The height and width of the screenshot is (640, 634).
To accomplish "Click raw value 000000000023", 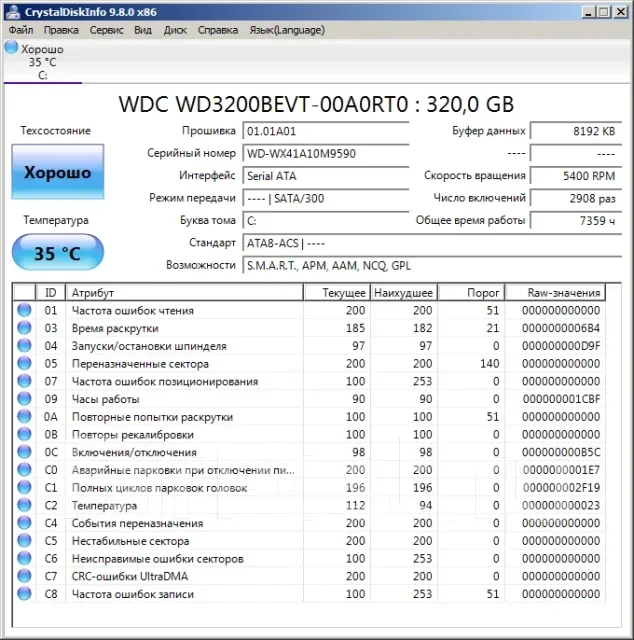I will (561, 506).
